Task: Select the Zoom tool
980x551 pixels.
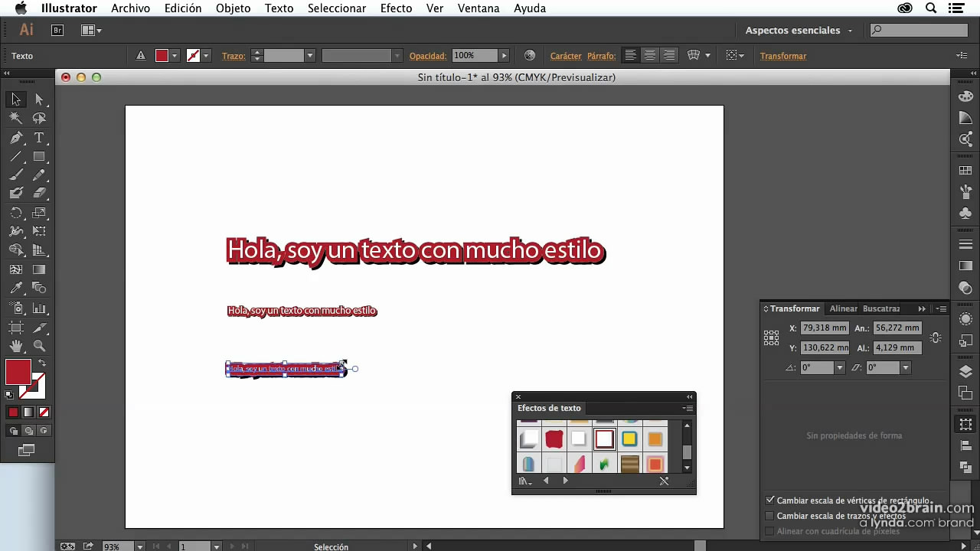Action: coord(39,347)
